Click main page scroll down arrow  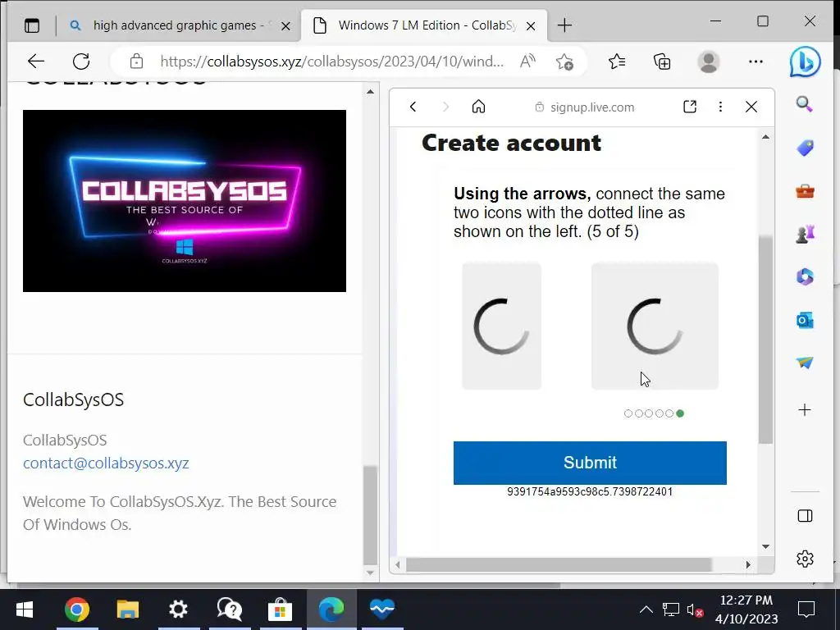tap(370, 573)
